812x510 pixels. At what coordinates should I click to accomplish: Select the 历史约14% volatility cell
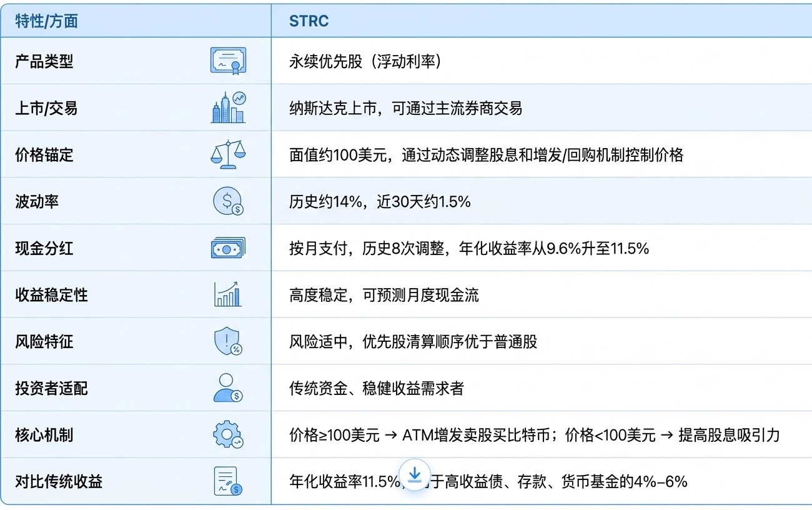380,201
